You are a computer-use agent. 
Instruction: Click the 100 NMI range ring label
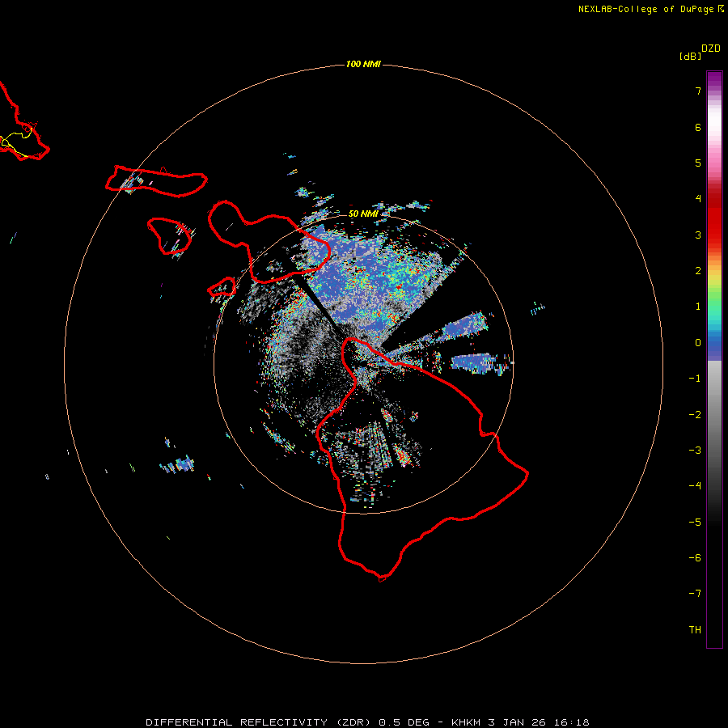point(363,64)
